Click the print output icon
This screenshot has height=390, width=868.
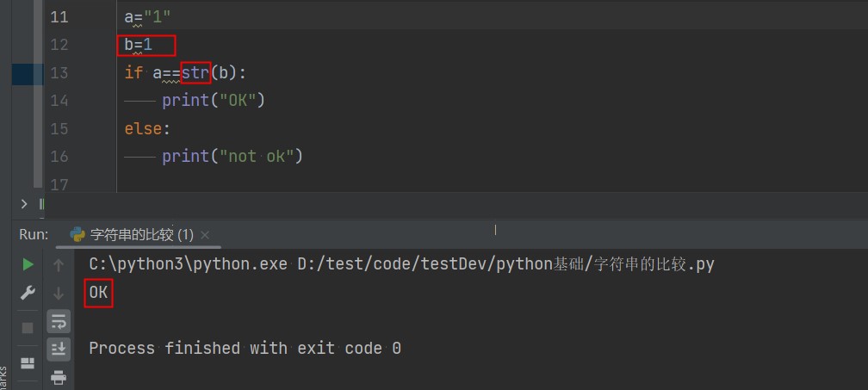click(x=59, y=376)
